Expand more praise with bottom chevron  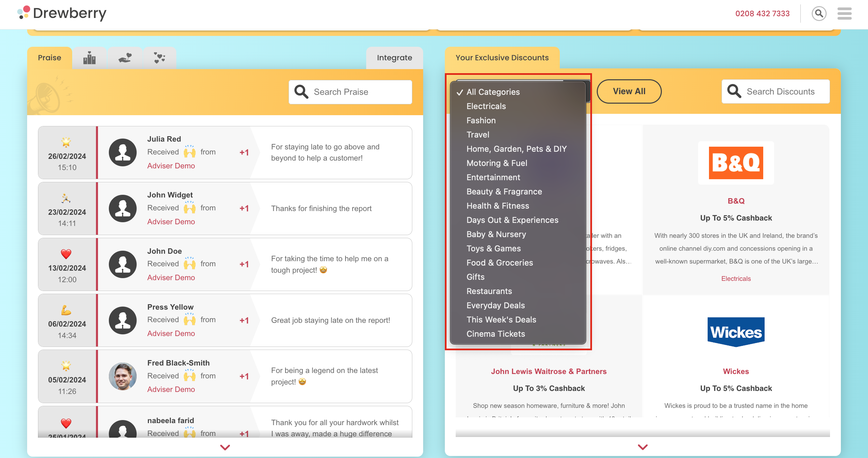coord(225,447)
